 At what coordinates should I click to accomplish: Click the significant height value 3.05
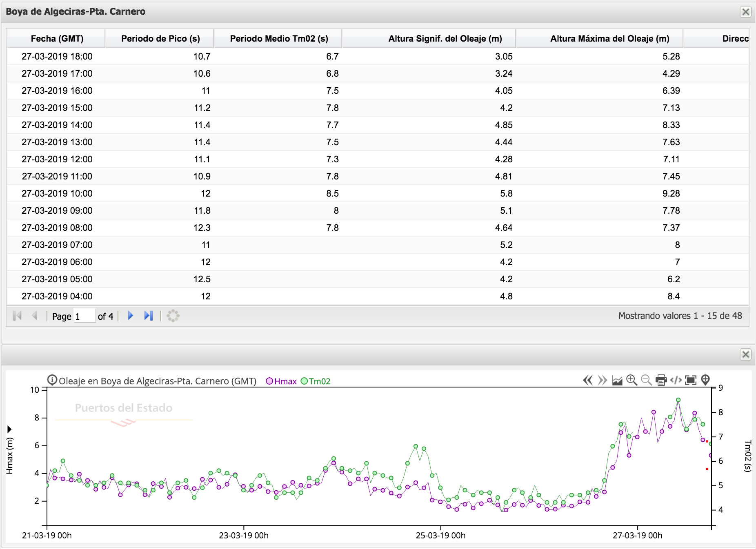point(504,56)
